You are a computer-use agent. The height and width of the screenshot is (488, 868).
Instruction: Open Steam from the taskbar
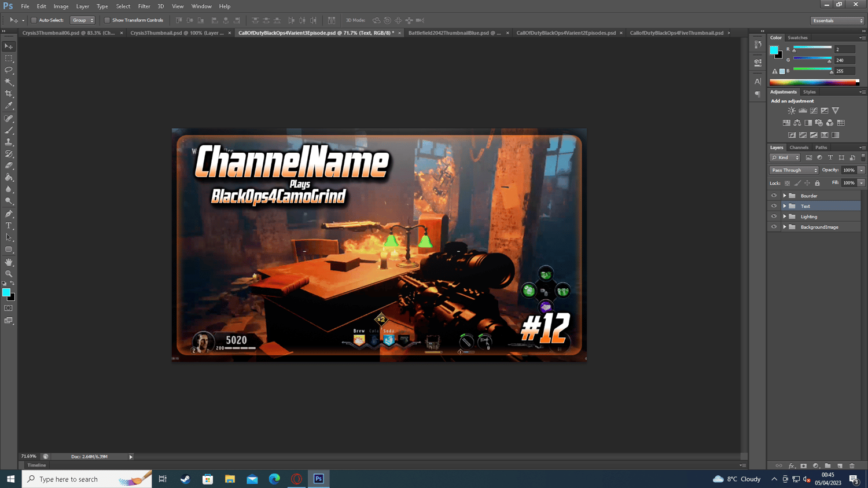tap(185, 479)
